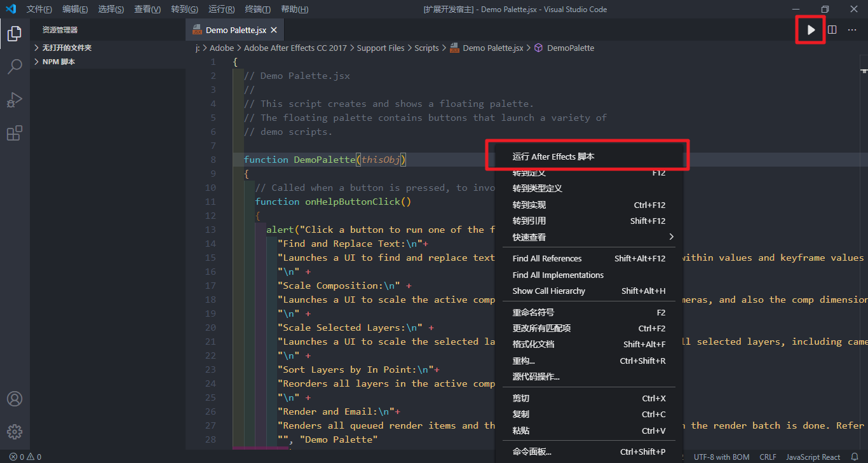Open Run and Debug view icon
This screenshot has width=868, height=463.
click(15, 100)
